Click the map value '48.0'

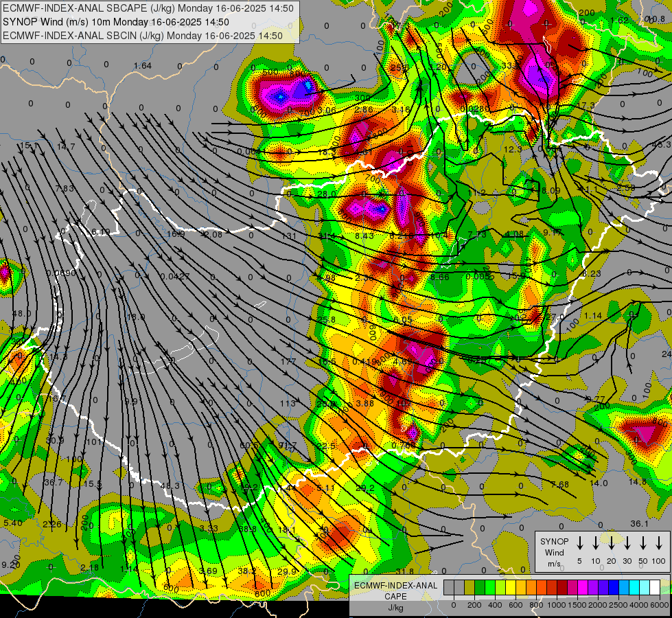(x=21, y=314)
